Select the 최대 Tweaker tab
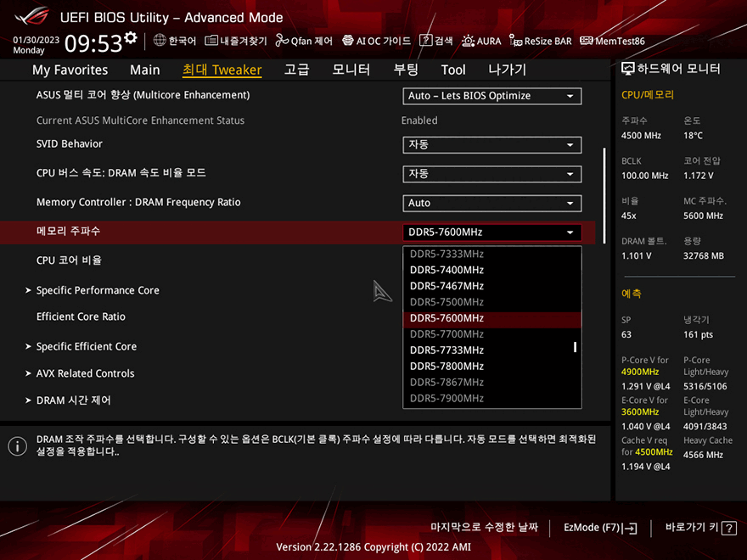Image resolution: width=747 pixels, height=560 pixels. pyautogui.click(x=222, y=70)
